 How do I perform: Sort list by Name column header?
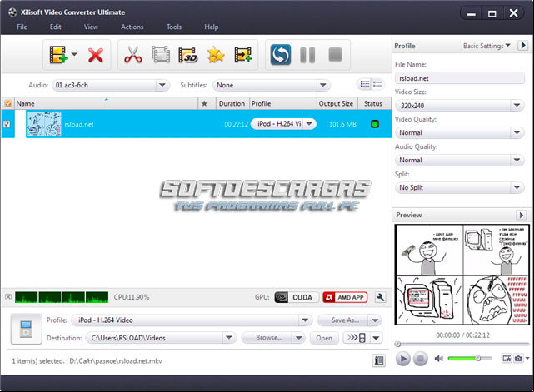[106, 103]
